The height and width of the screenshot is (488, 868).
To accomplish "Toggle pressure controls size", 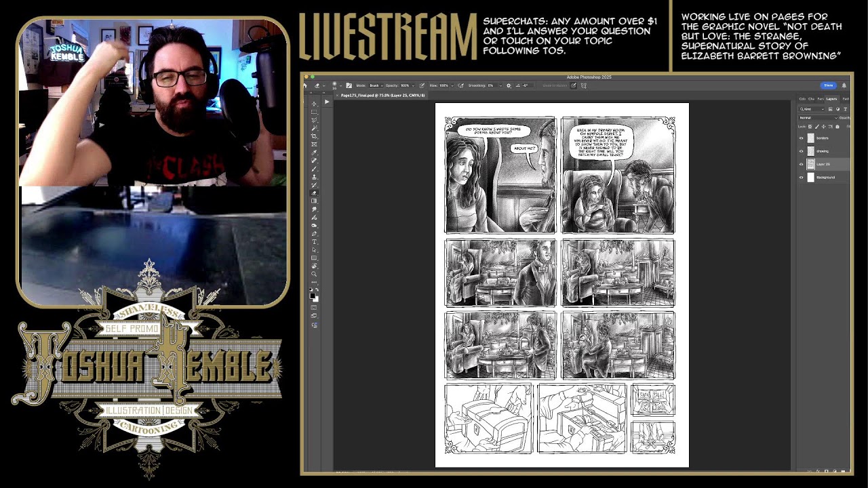I will click(x=573, y=85).
